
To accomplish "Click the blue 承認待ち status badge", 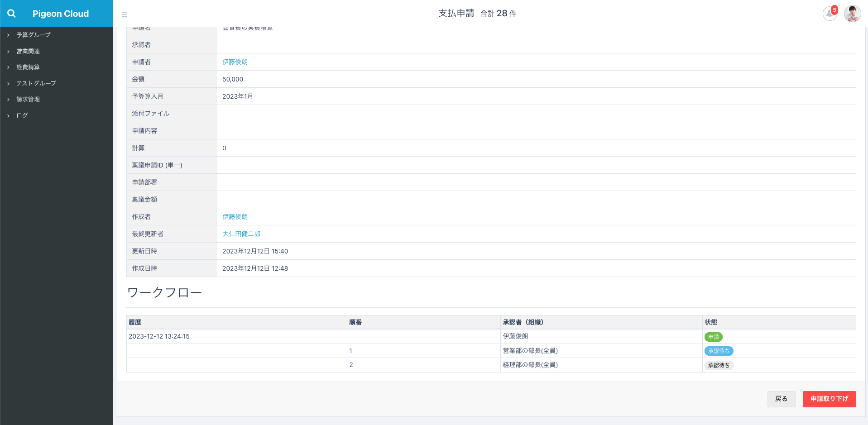I will pos(719,351).
